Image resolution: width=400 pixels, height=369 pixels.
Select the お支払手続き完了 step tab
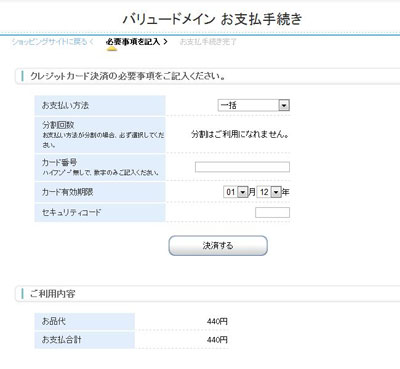pyautogui.click(x=208, y=42)
